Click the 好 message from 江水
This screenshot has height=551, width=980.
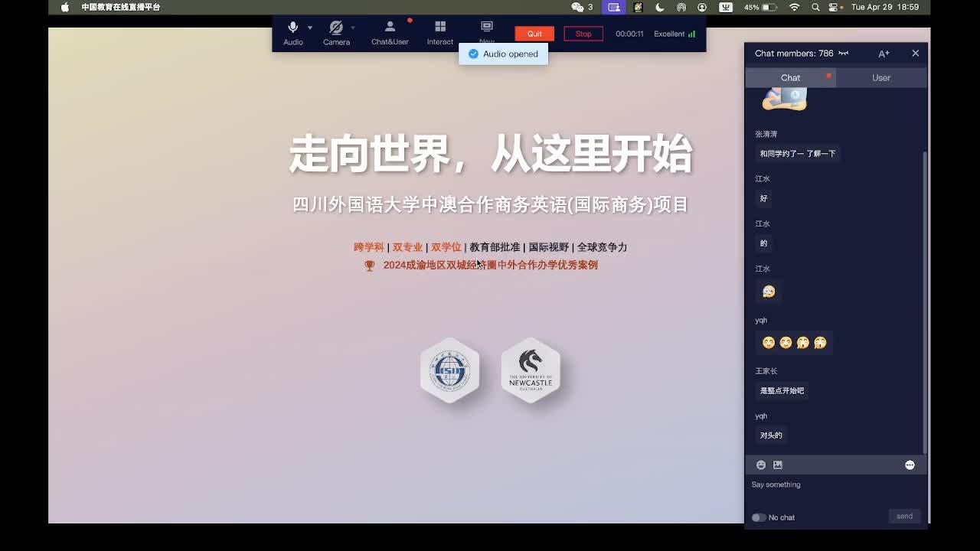763,198
